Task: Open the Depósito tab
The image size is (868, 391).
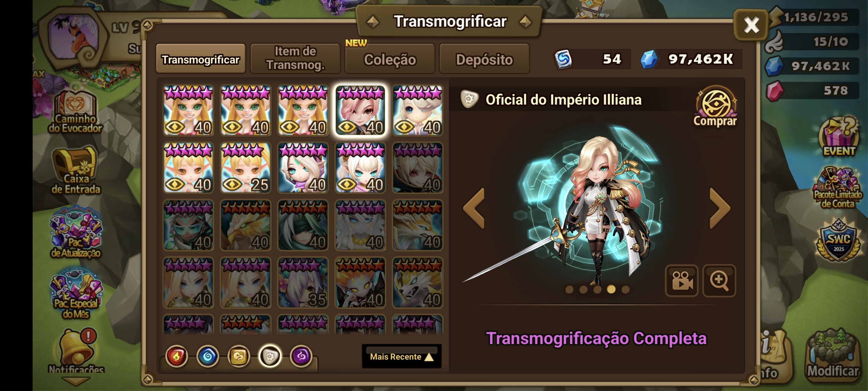Action: [484, 59]
